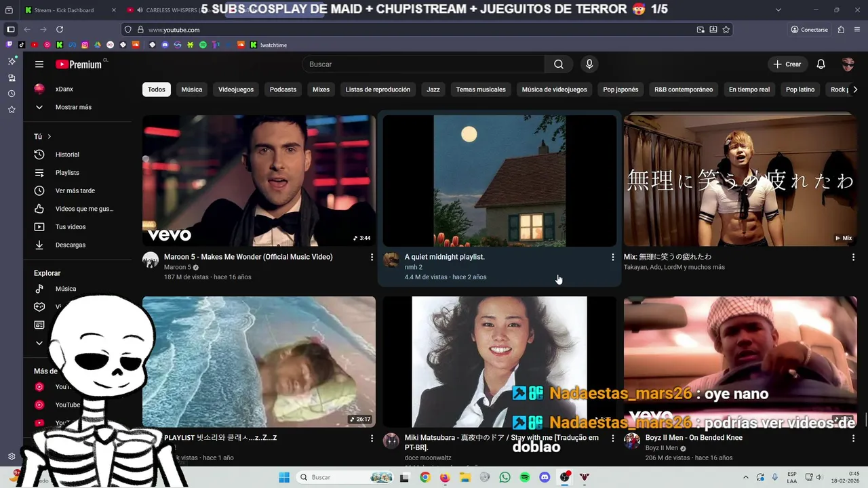Open the Discord bookmark icon
Screen dimensions: 868x488
click(165, 45)
